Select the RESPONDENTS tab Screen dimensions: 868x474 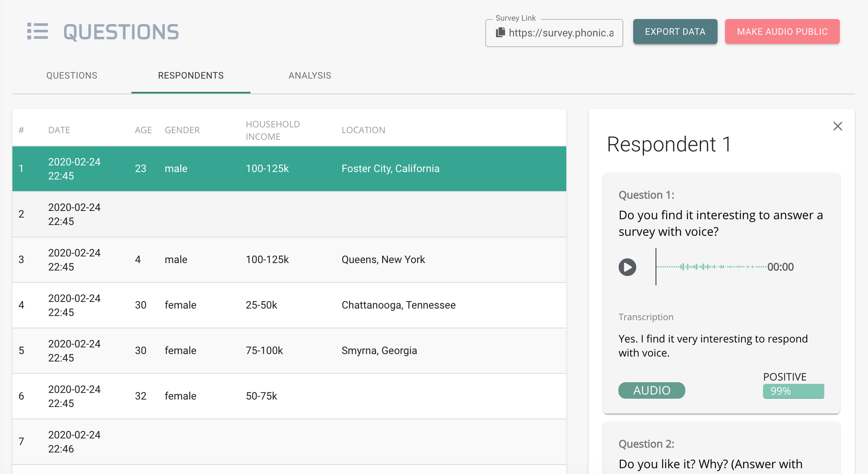pyautogui.click(x=190, y=75)
